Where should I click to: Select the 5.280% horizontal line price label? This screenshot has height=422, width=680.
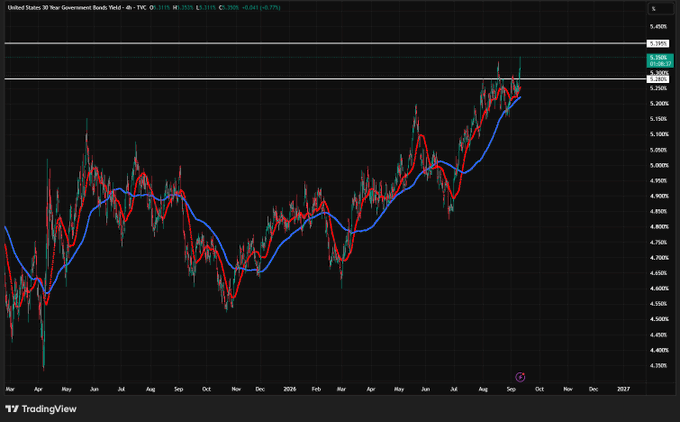[x=658, y=79]
